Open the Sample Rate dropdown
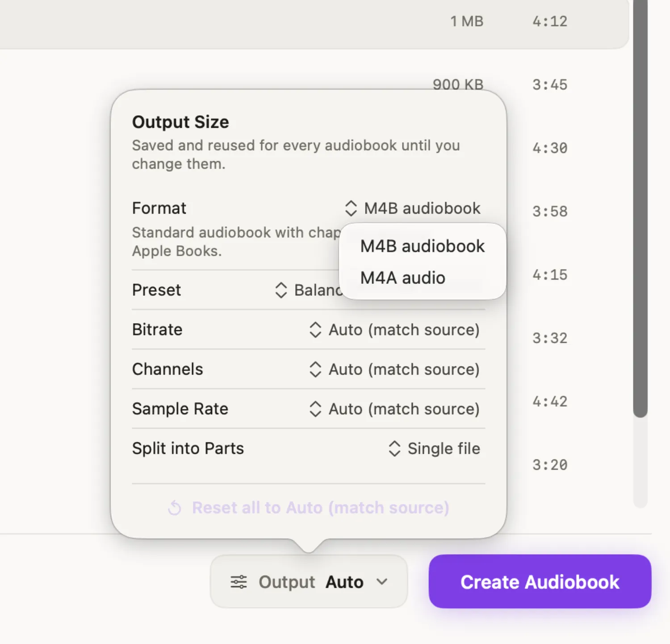670x644 pixels. (394, 409)
